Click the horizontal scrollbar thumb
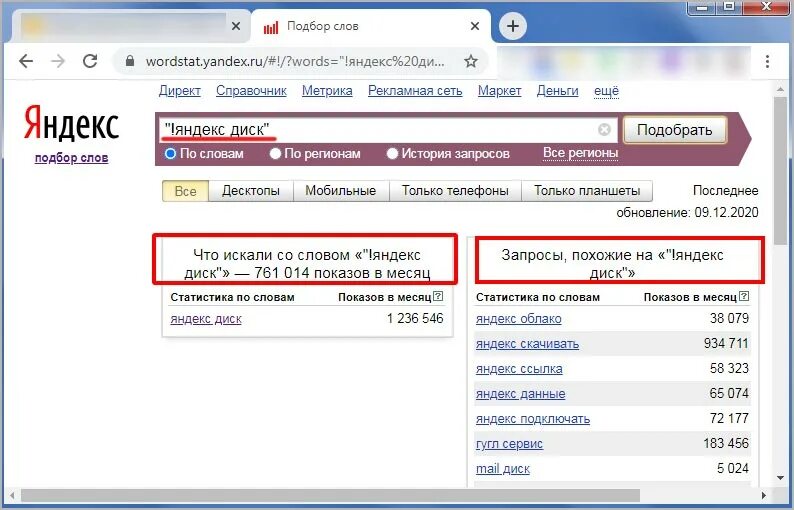794x510 pixels. 330,495
